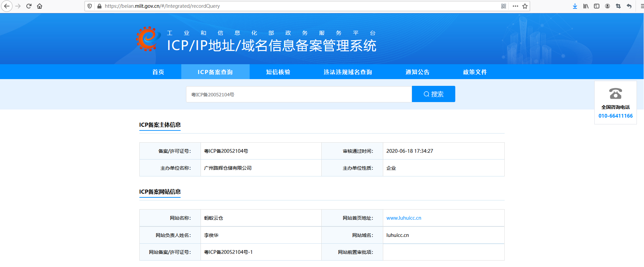Screen dimensions: 644x267
Task: Select license value 粤ICP备20052104号 in table
Action: tap(226, 151)
